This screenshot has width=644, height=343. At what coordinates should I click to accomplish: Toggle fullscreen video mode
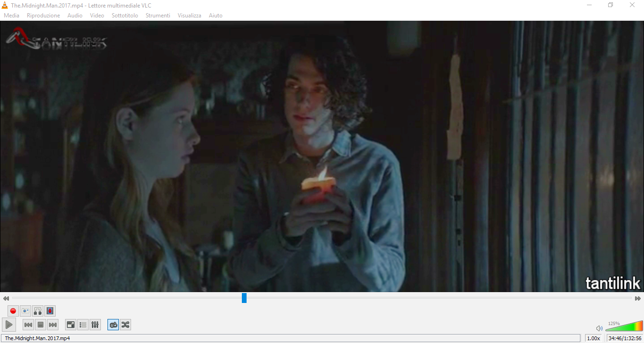pyautogui.click(x=71, y=325)
